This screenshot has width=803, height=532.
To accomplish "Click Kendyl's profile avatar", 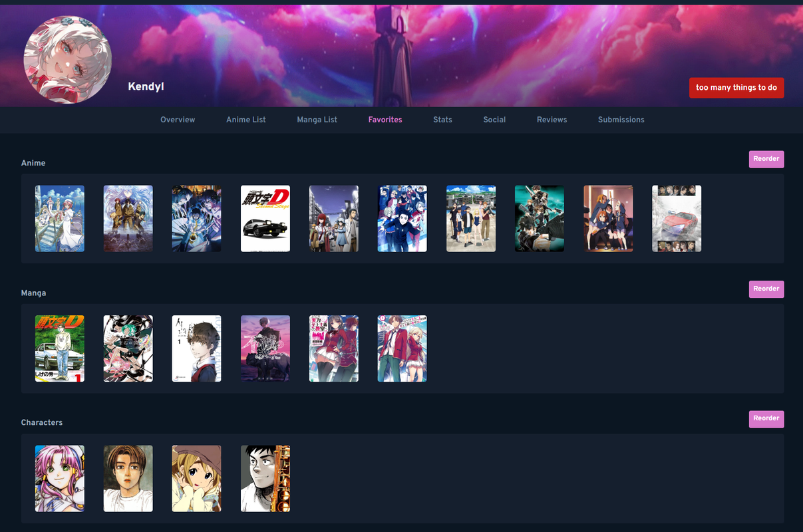I will [68, 59].
